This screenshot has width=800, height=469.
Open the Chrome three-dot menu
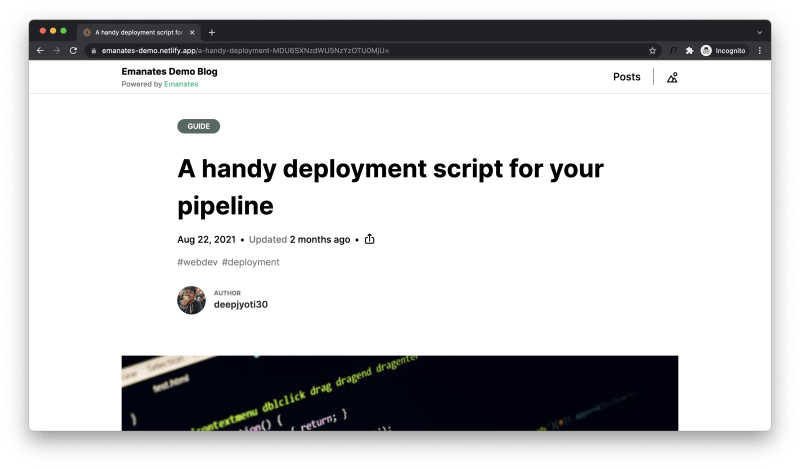[760, 51]
